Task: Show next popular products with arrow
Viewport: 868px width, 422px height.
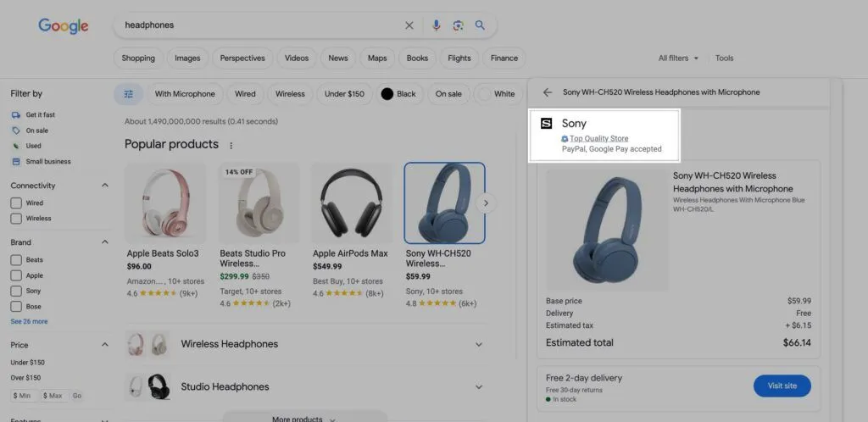Action: click(486, 203)
